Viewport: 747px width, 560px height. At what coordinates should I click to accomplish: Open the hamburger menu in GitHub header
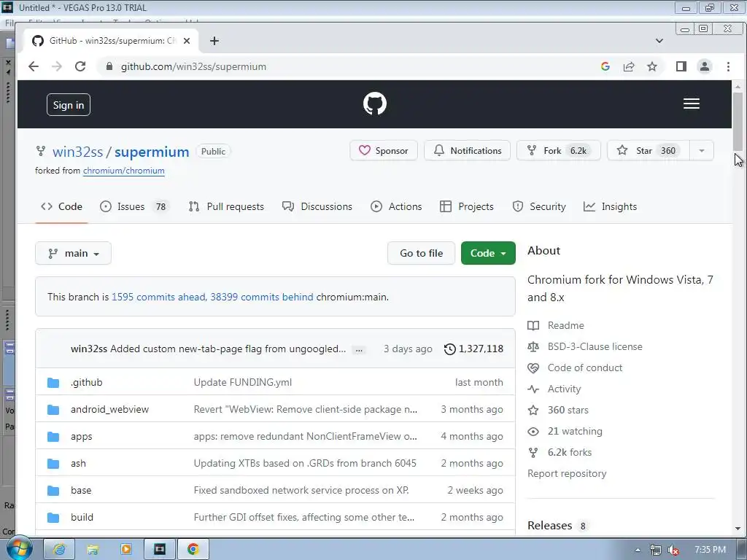(692, 104)
